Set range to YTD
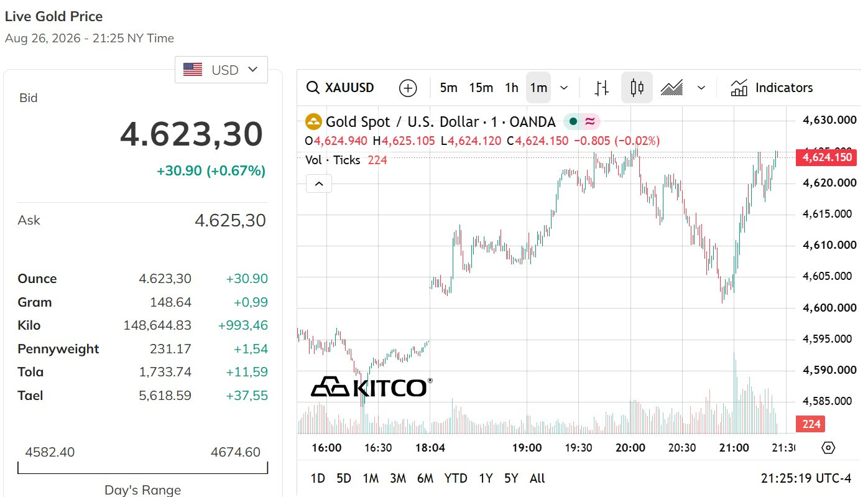Screen dimensions: 868x497 point(456,478)
